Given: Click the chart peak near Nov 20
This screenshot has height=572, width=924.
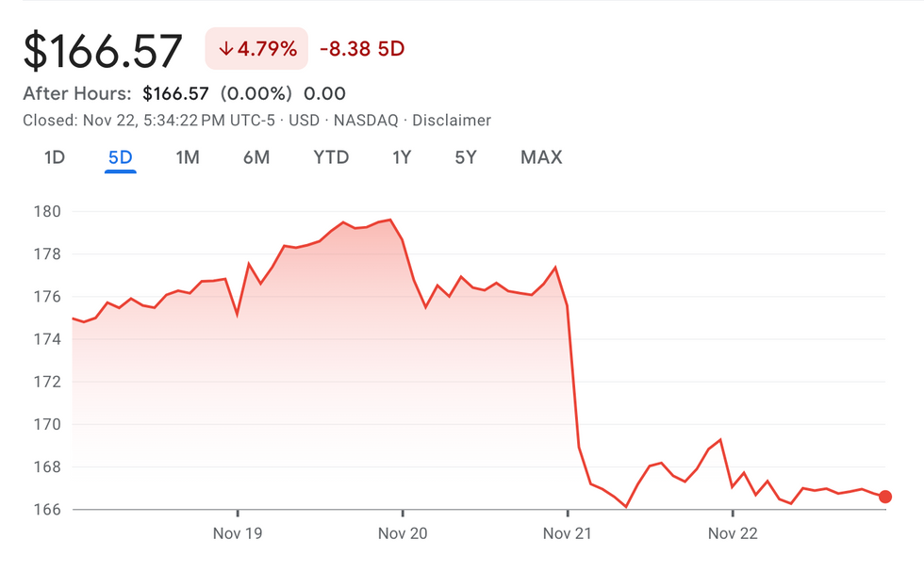Looking at the screenshot, I should click(x=390, y=220).
